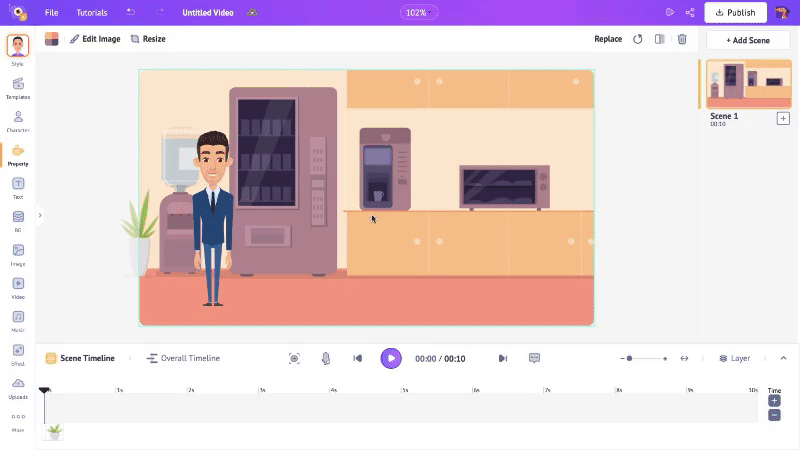The height and width of the screenshot is (450, 800).
Task: Collapse the timeline panel with chevron
Action: [783, 358]
